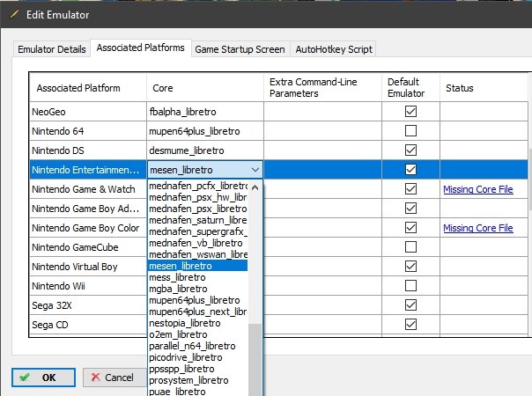Click mupen64plus_libretro core cell for Nintendo 64
The height and width of the screenshot is (396, 532).
[205, 131]
